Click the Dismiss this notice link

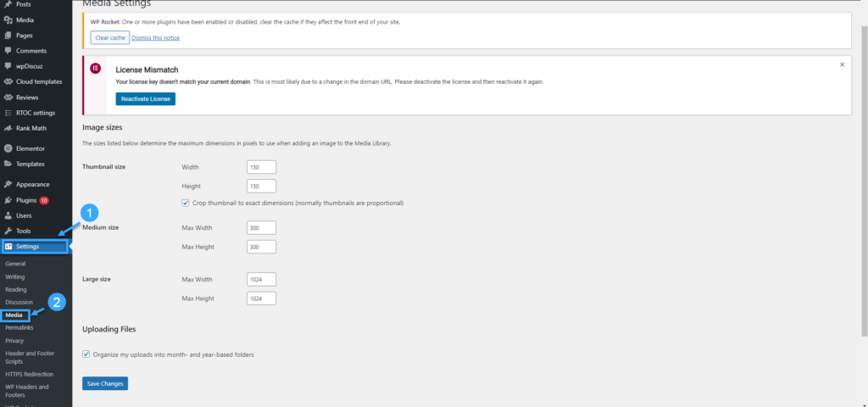tap(155, 37)
